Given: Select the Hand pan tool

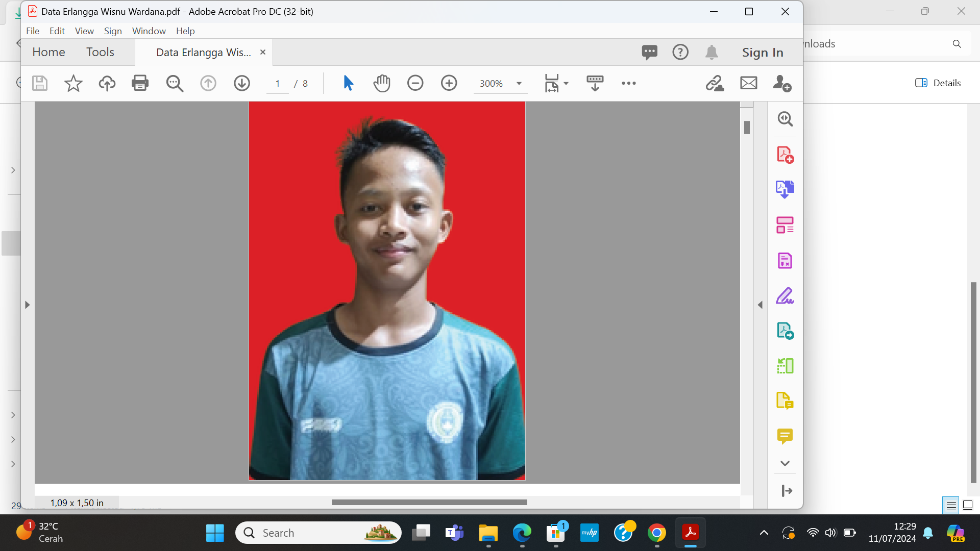Looking at the screenshot, I should point(381,83).
